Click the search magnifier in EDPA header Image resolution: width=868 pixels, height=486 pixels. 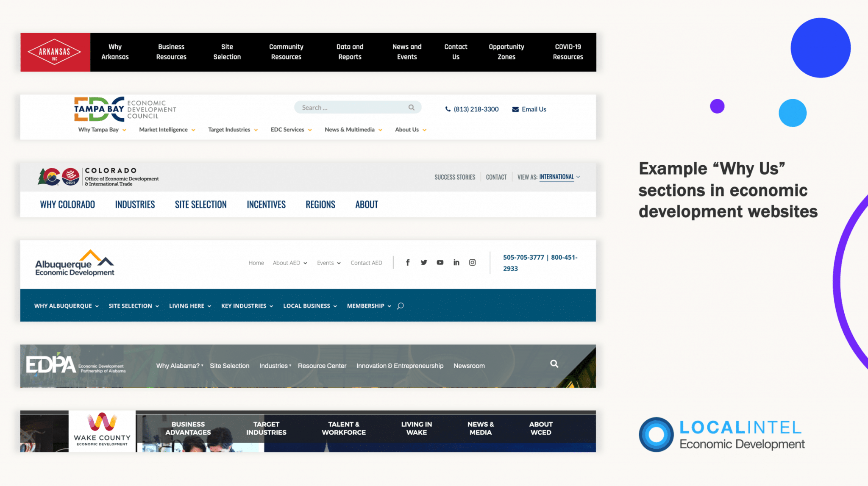coord(554,364)
